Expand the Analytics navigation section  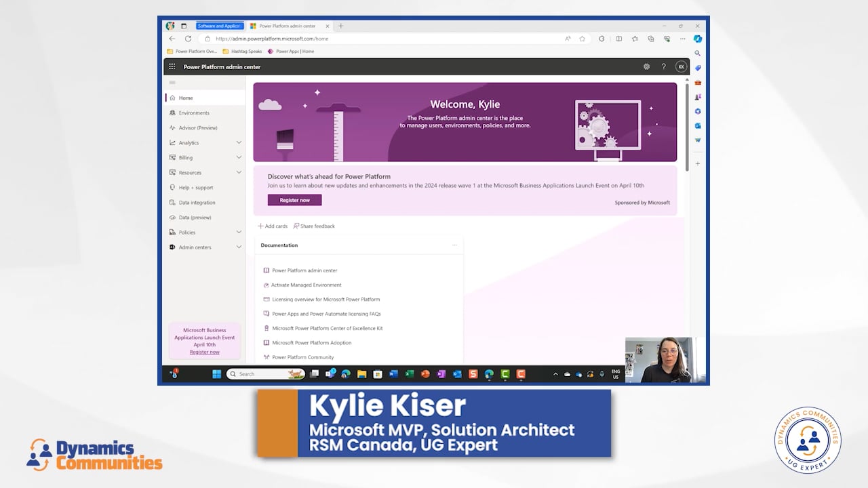(x=239, y=143)
